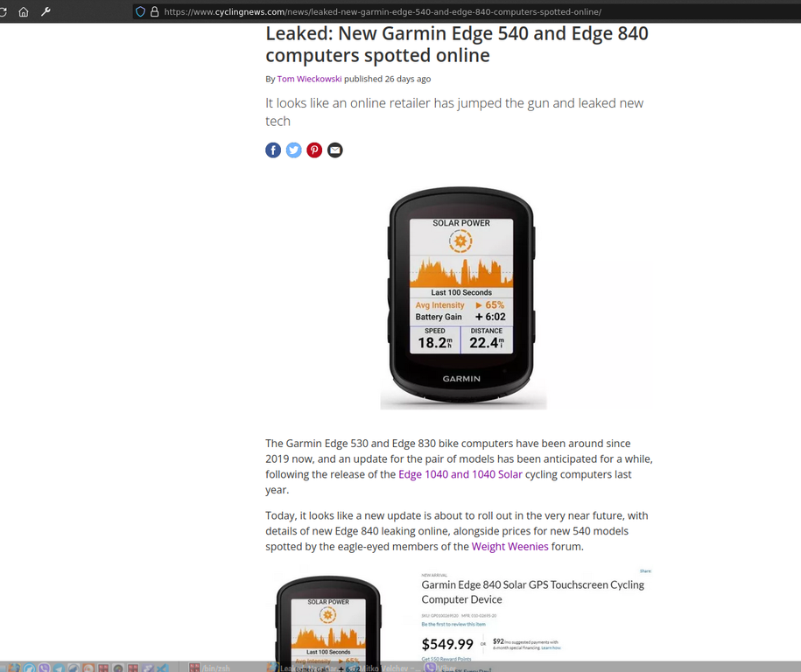Reload the page with the refresh icon

point(3,11)
